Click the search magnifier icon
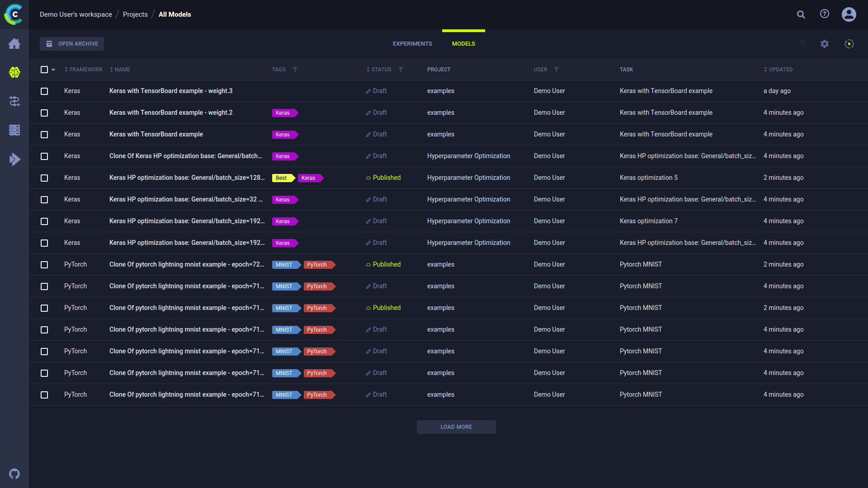The image size is (868, 488). point(801,14)
